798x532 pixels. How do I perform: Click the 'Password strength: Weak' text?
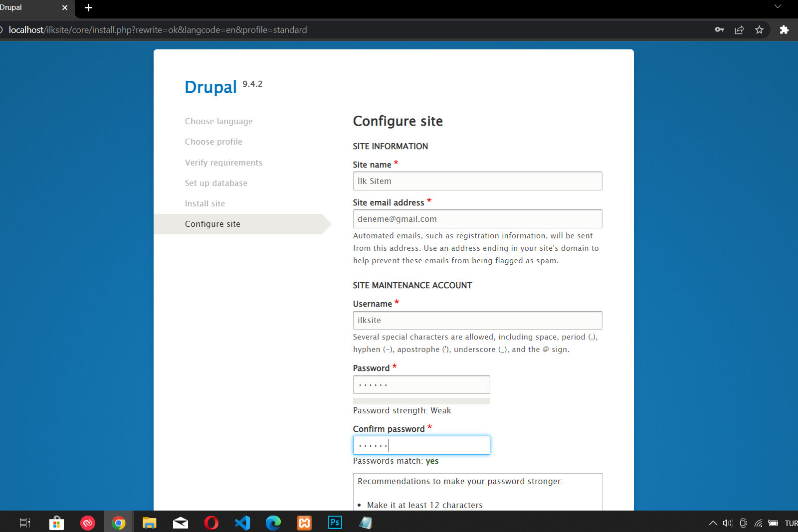point(402,410)
